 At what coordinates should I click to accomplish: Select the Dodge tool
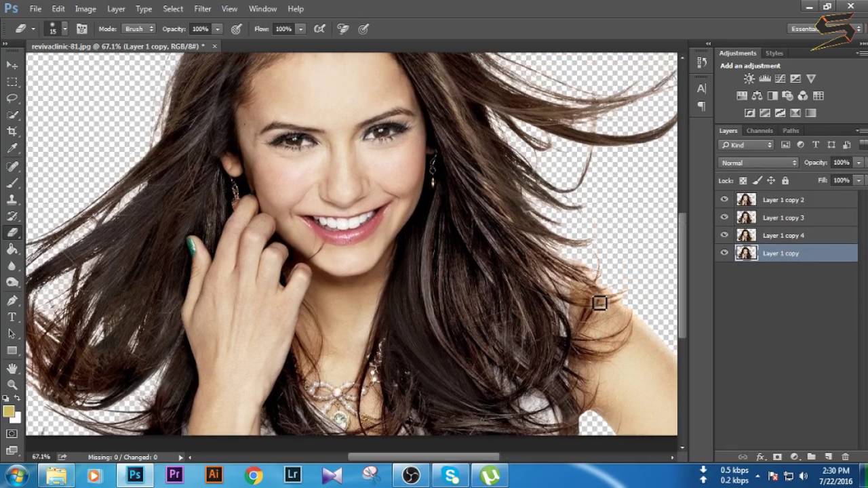(x=12, y=283)
